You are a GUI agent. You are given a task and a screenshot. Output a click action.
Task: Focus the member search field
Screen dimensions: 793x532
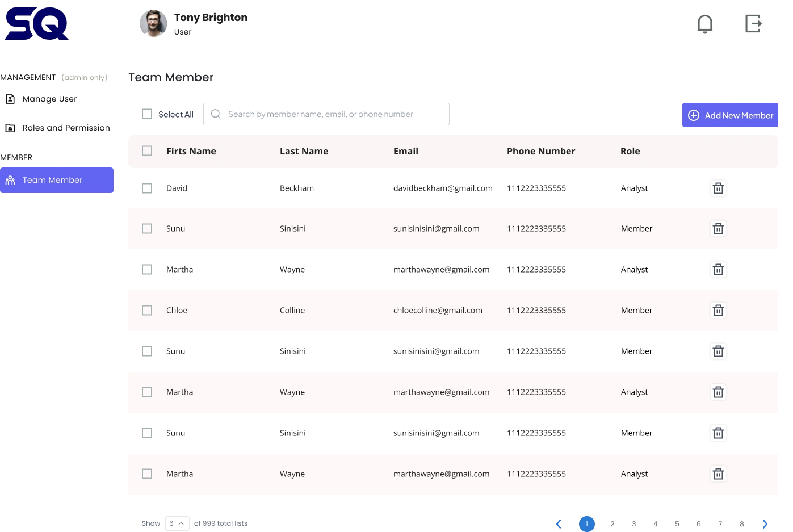[x=326, y=114]
